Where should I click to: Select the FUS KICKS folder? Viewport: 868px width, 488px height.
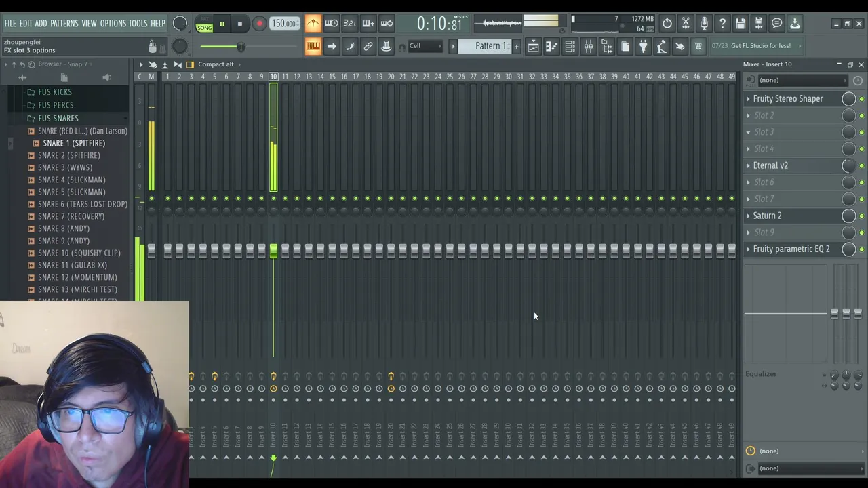tap(54, 92)
